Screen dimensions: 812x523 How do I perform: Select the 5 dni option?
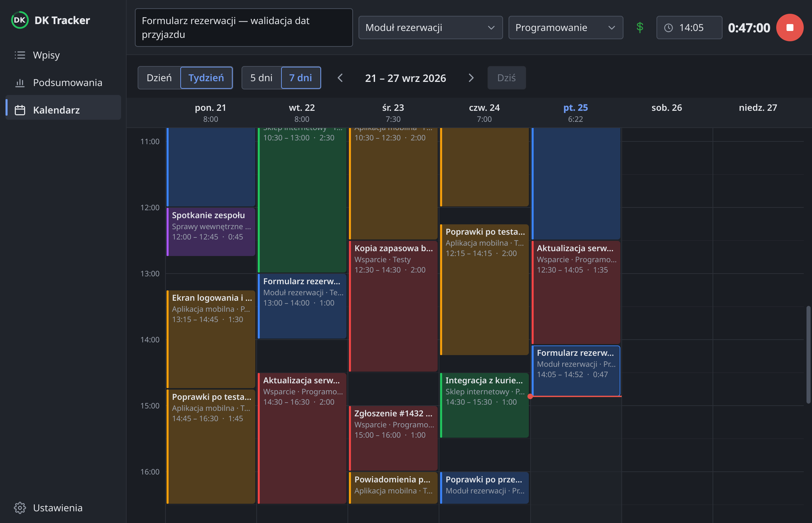[261, 78]
